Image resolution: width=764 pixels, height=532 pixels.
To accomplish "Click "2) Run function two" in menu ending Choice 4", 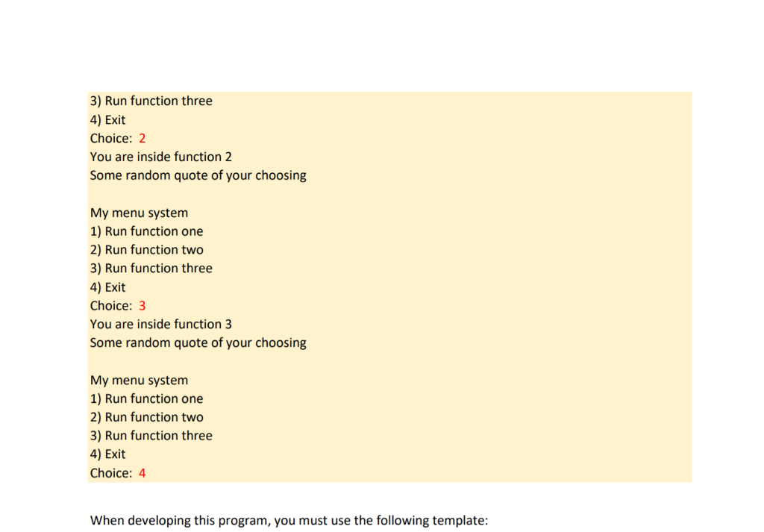I will click(147, 418).
